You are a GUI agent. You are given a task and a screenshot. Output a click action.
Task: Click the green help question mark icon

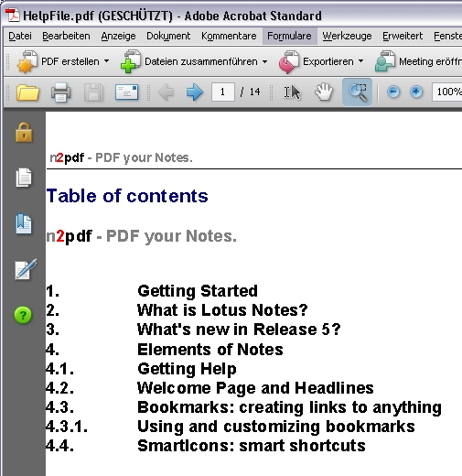point(23,315)
